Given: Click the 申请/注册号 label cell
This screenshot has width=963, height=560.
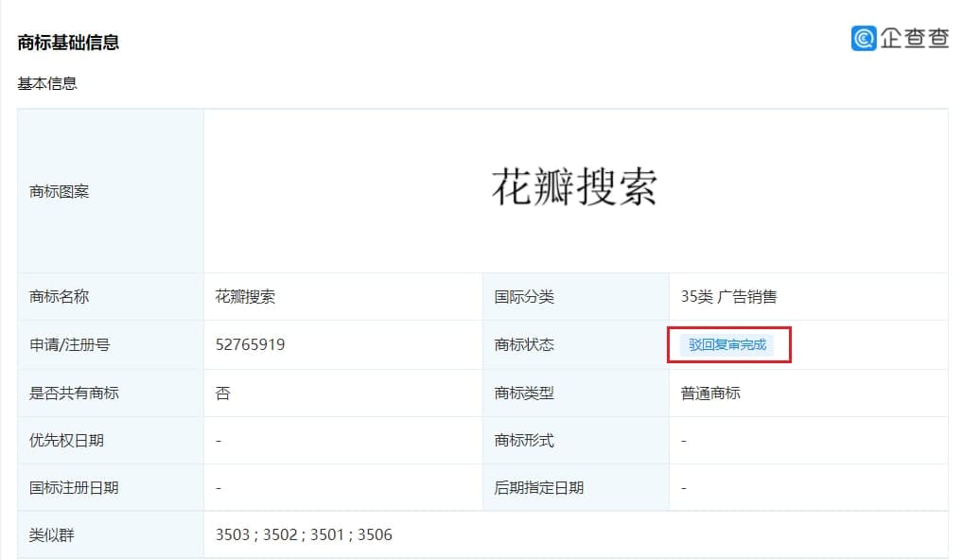Looking at the screenshot, I should 111,344.
